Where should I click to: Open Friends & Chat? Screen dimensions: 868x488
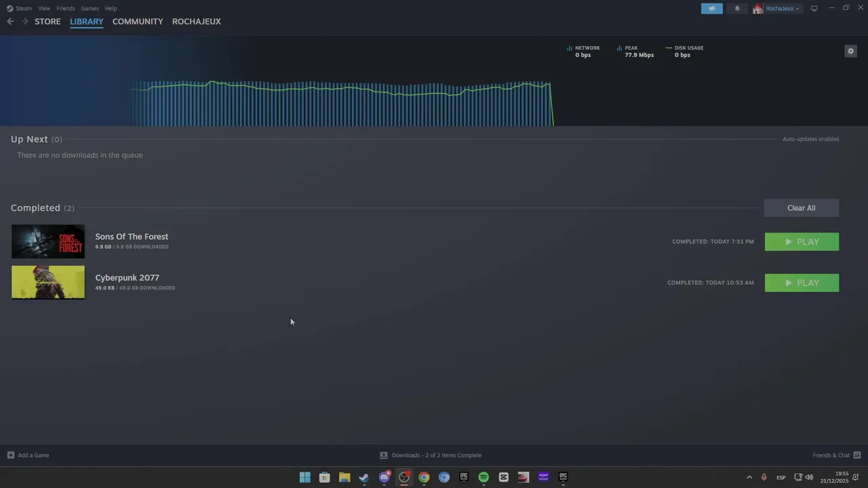click(x=837, y=455)
